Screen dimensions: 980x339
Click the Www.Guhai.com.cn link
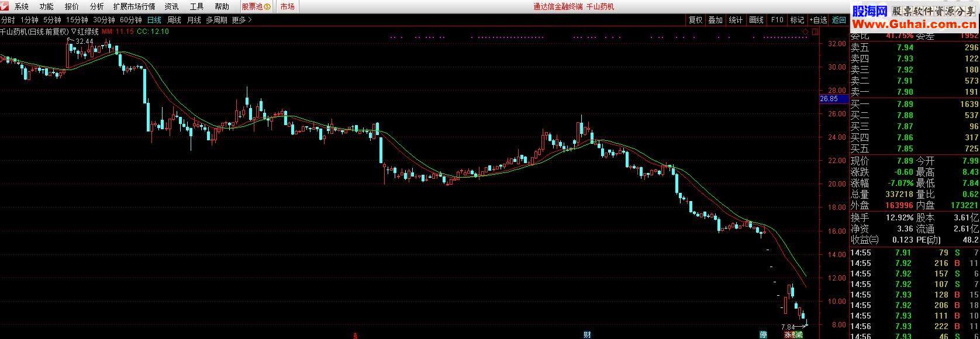(915, 24)
